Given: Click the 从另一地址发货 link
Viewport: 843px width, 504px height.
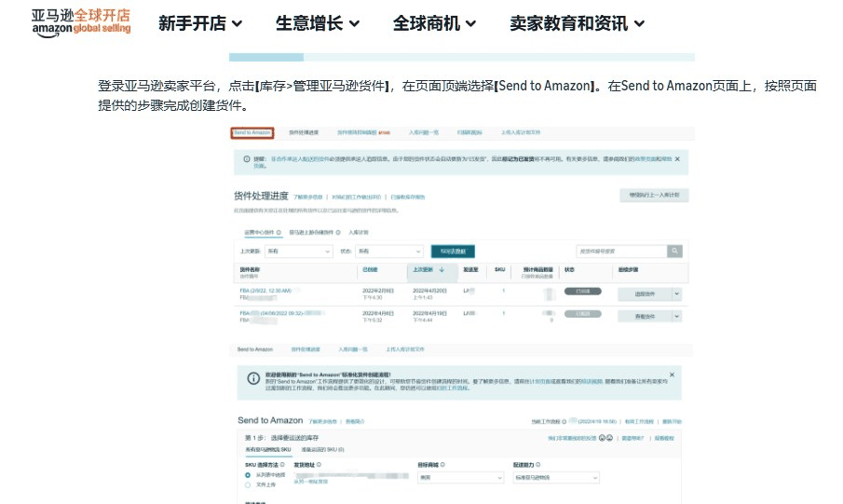Looking at the screenshot, I should pyautogui.click(x=311, y=482).
